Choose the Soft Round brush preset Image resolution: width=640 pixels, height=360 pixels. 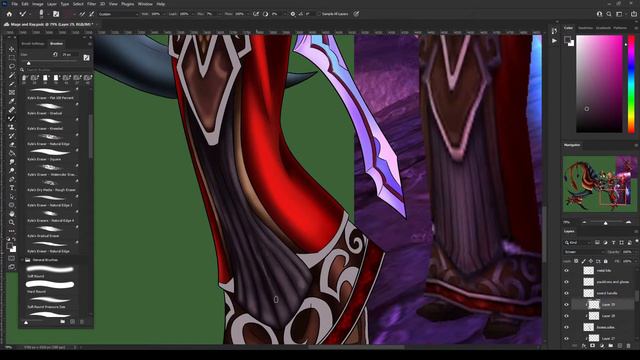50,271
